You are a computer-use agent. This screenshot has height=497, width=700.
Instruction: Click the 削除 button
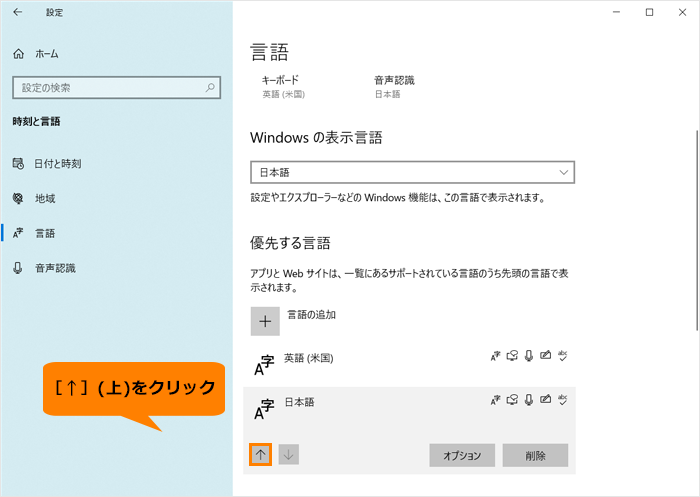[x=535, y=455]
